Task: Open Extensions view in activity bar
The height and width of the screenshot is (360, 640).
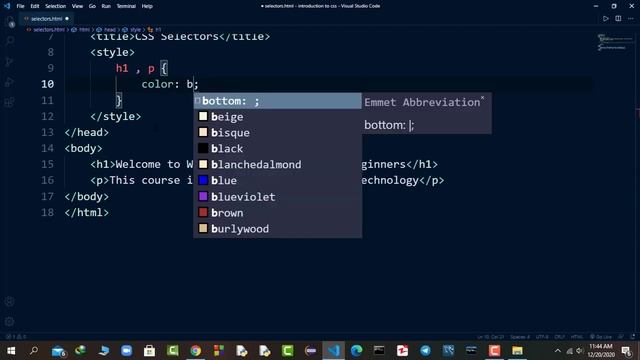Action: [x=10, y=102]
